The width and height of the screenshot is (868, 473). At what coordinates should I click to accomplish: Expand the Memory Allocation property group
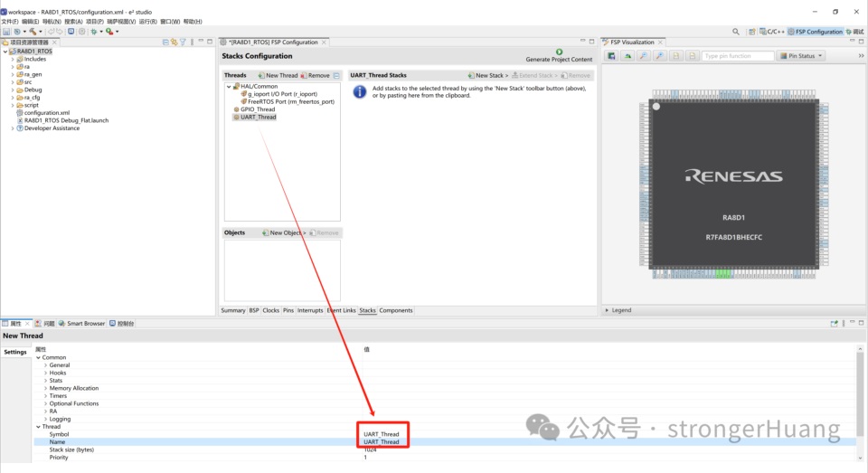click(x=45, y=388)
